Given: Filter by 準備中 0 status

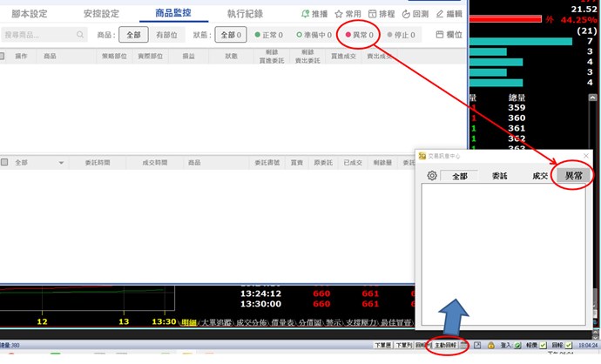Looking at the screenshot, I should [x=314, y=35].
